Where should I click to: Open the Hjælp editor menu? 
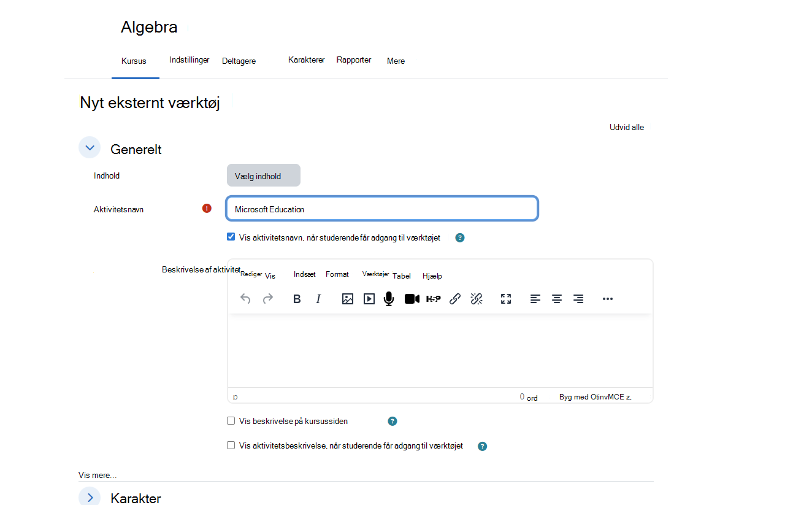[x=432, y=276]
